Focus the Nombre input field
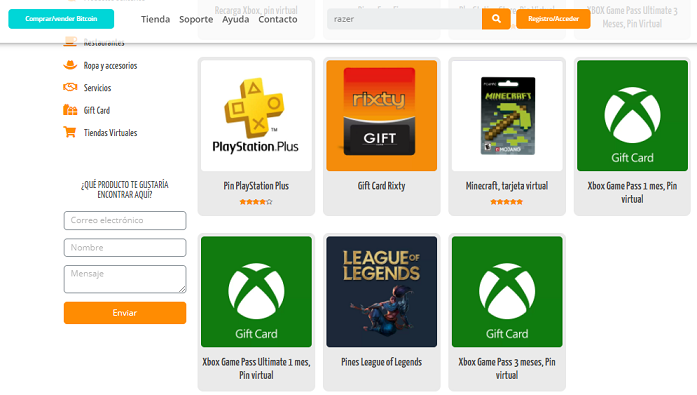Screen dimensions: 697x395 point(125,247)
